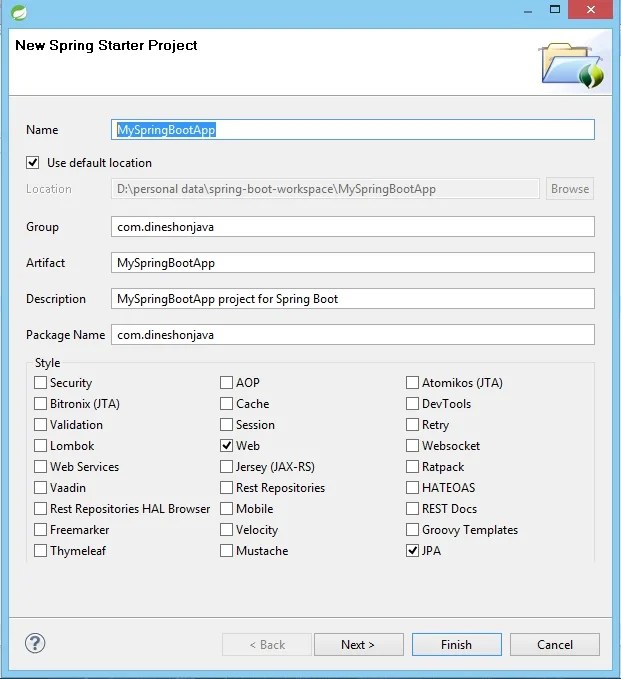Select the DevTools checkbox
The width and height of the screenshot is (621, 679).
coord(412,404)
